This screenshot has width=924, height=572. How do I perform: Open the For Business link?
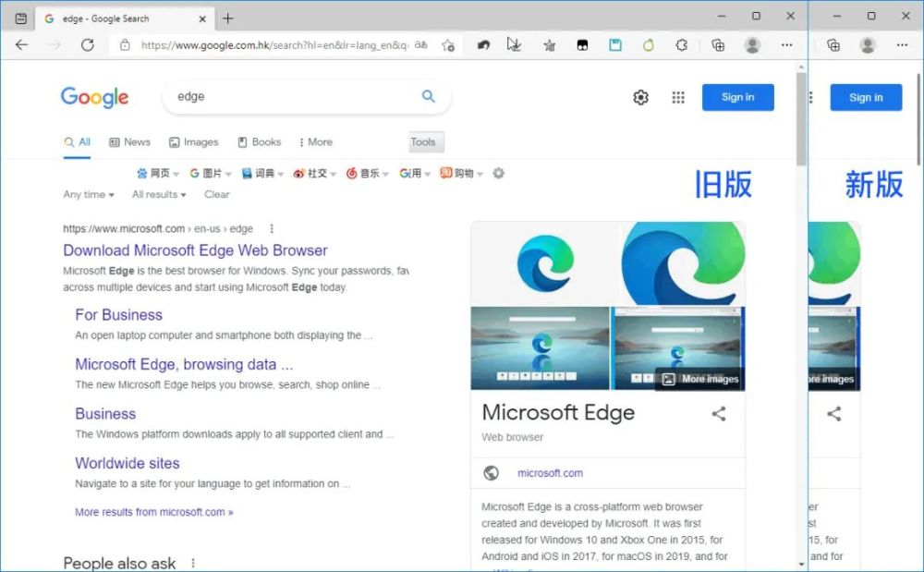tap(118, 314)
